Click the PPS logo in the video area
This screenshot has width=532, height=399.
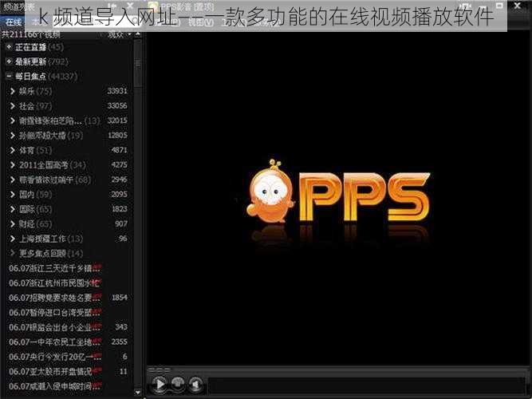pyautogui.click(x=338, y=192)
